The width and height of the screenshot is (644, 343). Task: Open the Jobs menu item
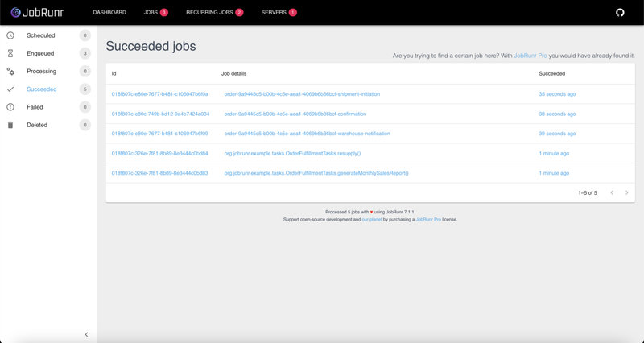pyautogui.click(x=151, y=12)
